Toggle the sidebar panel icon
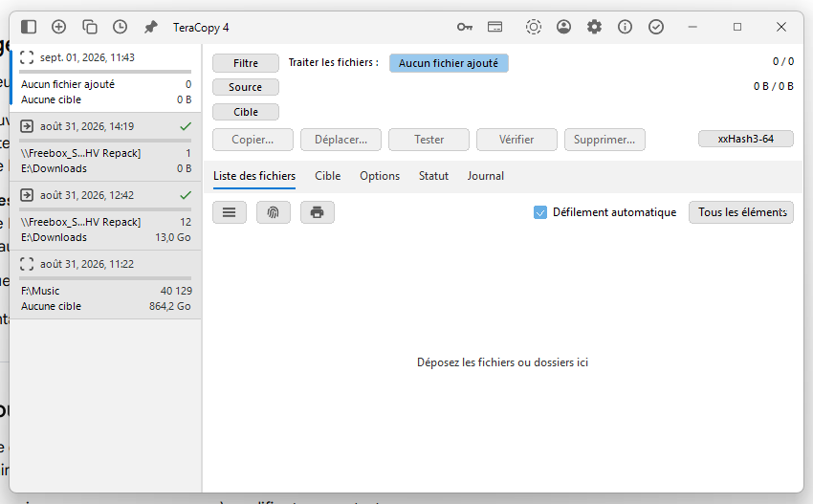 tap(29, 27)
